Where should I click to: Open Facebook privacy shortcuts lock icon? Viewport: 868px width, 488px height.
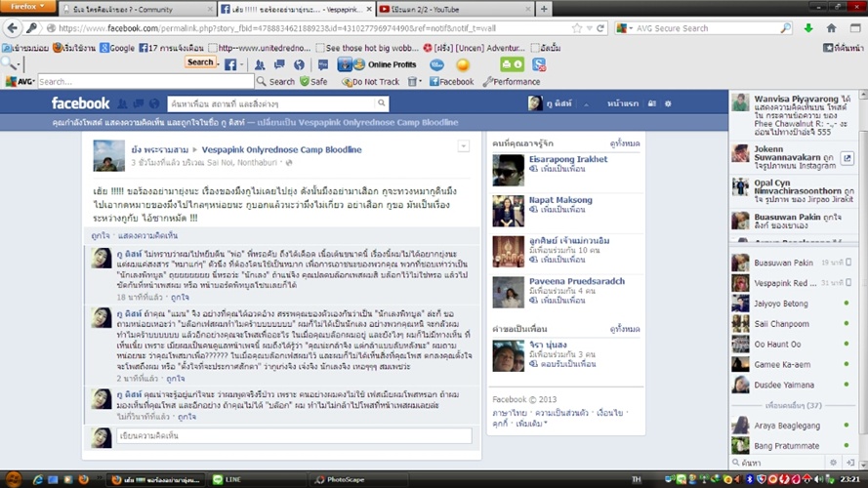click(x=652, y=103)
